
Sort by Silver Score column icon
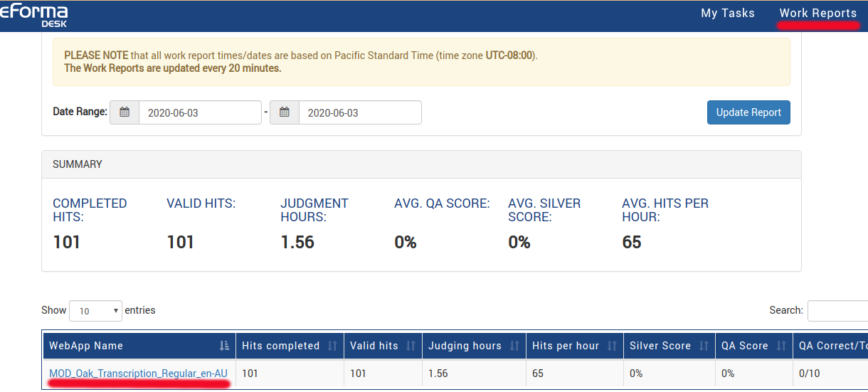(x=704, y=346)
